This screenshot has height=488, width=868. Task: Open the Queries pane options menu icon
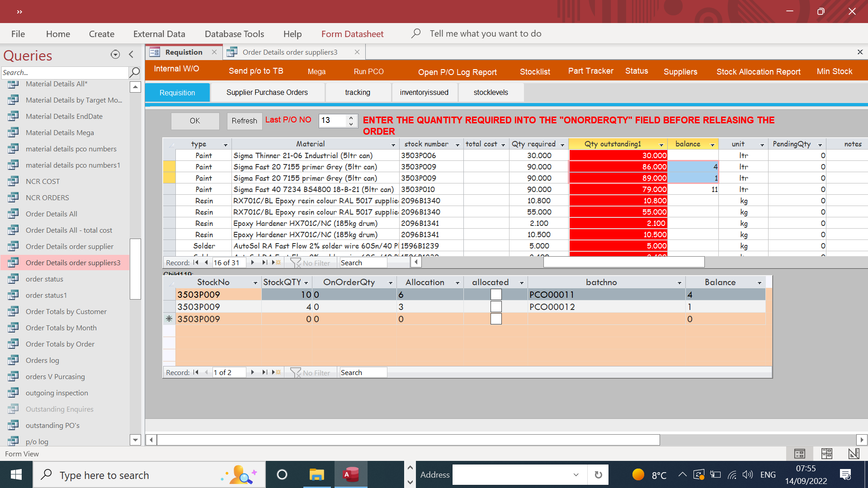(115, 55)
